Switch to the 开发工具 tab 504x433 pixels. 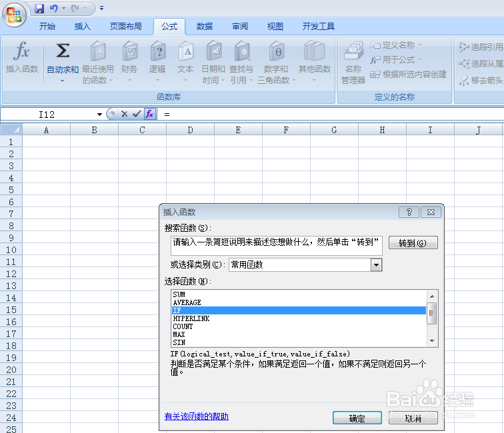point(318,27)
